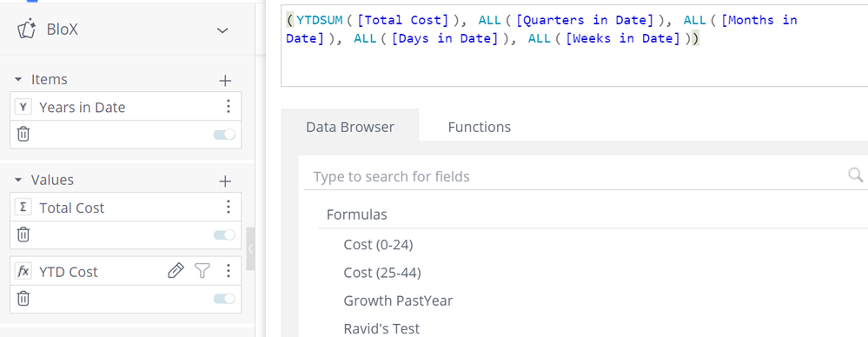Click the fx icon of YTD Cost
The width and height of the screenshot is (868, 337).
(x=23, y=272)
